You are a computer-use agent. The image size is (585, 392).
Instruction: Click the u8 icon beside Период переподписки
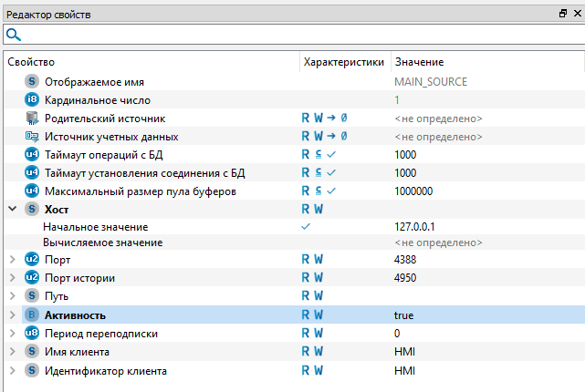click(33, 334)
